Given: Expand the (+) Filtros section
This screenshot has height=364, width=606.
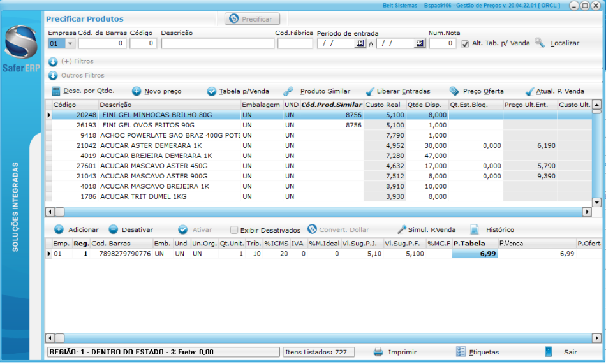Looking at the screenshot, I should [53, 62].
